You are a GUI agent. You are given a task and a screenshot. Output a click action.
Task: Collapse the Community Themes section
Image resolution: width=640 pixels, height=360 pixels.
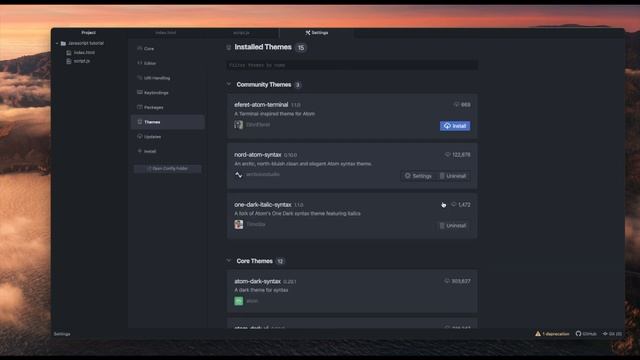[x=229, y=84]
